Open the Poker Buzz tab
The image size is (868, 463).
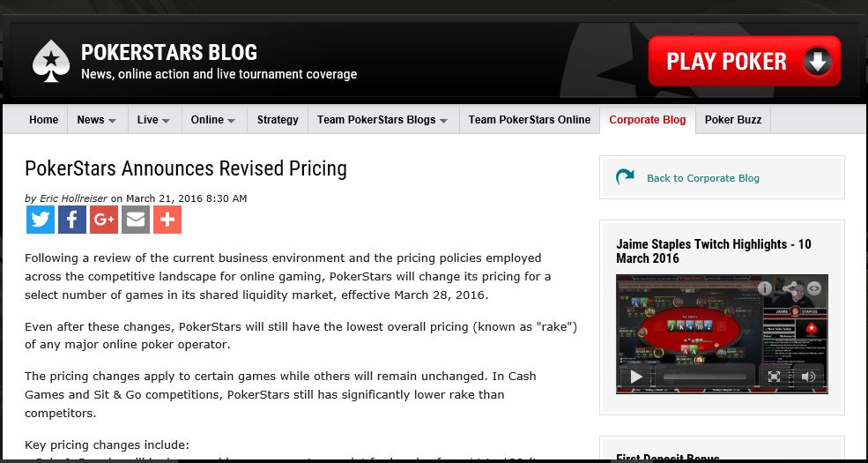733,120
